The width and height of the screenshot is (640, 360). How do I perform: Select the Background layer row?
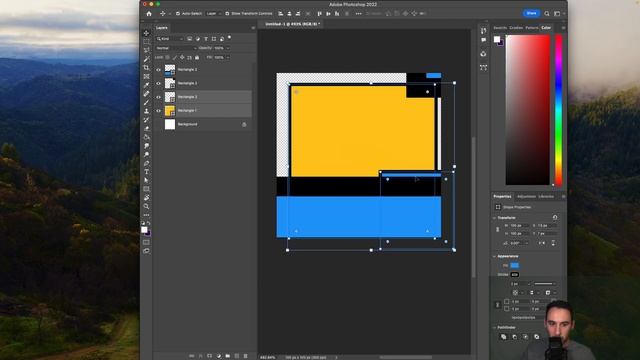pos(203,124)
